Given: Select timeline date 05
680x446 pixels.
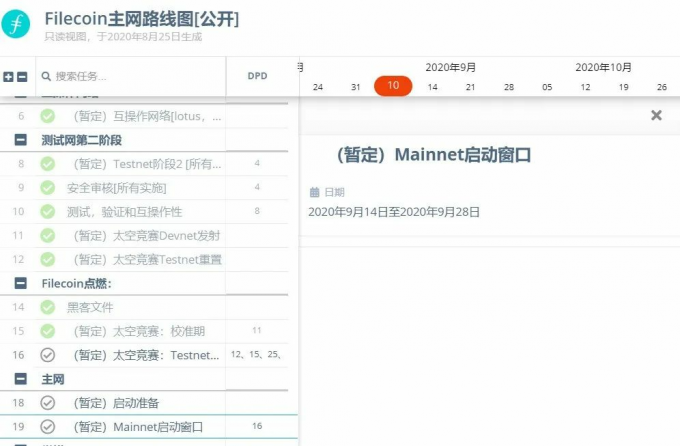Looking at the screenshot, I should pos(547,87).
